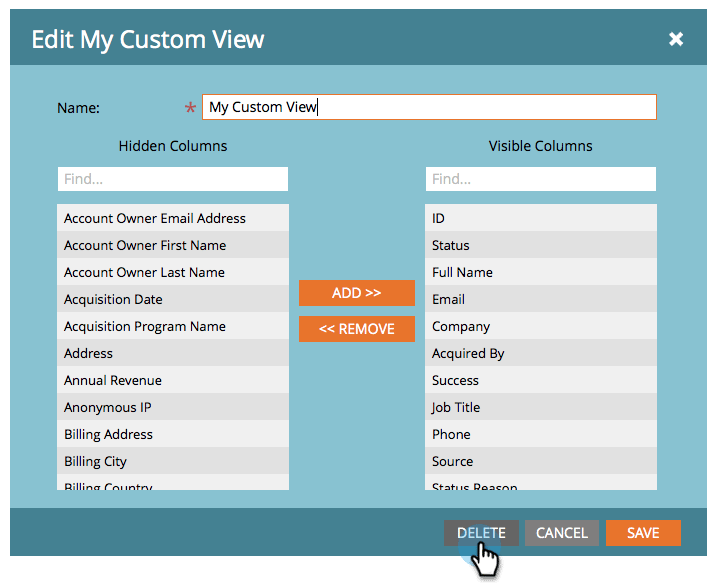Image resolution: width=716 pixels, height=584 pixels.
Task: Click the Name text field
Action: tap(429, 107)
